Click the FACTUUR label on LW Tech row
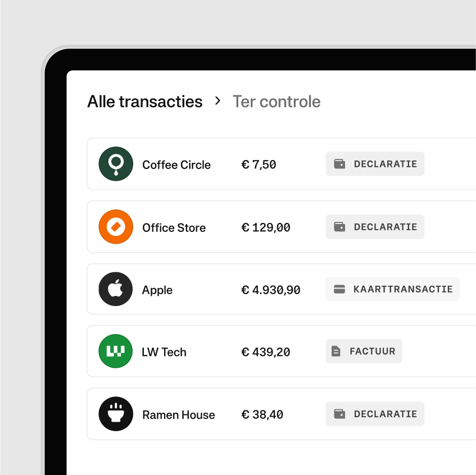This screenshot has height=475, width=476. (x=373, y=351)
